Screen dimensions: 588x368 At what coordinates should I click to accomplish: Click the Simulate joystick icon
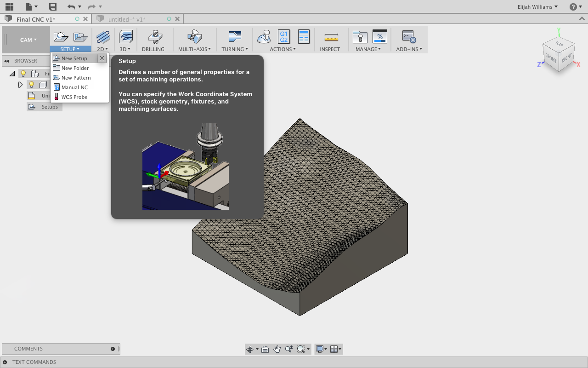(264, 37)
